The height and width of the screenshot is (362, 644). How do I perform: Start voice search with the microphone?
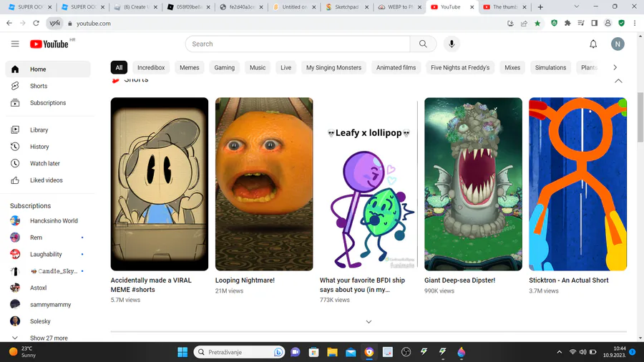coord(452,44)
